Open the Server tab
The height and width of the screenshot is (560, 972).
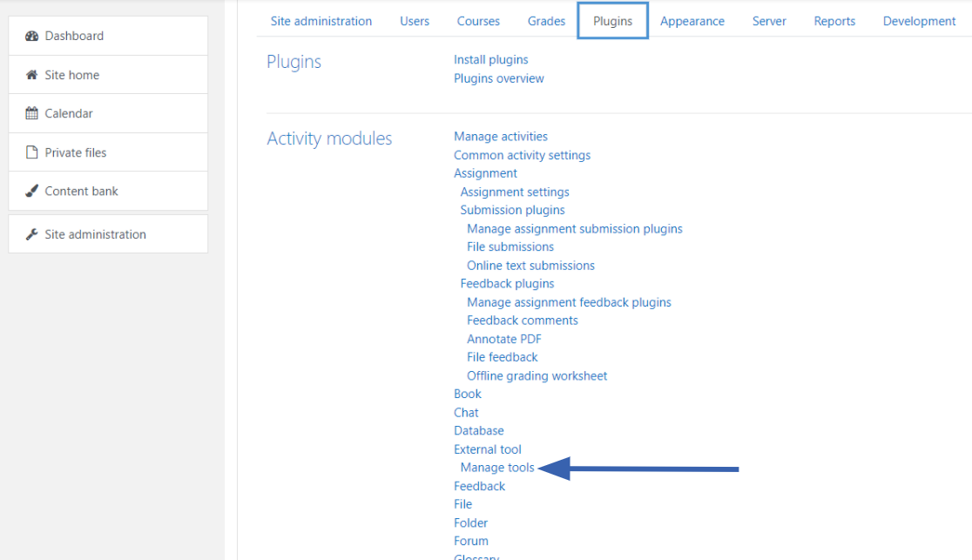point(769,21)
